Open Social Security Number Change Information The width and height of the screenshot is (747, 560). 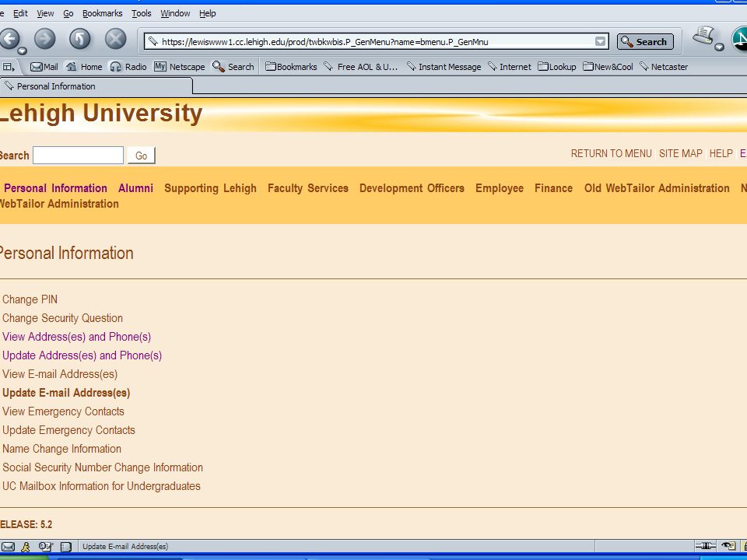103,467
